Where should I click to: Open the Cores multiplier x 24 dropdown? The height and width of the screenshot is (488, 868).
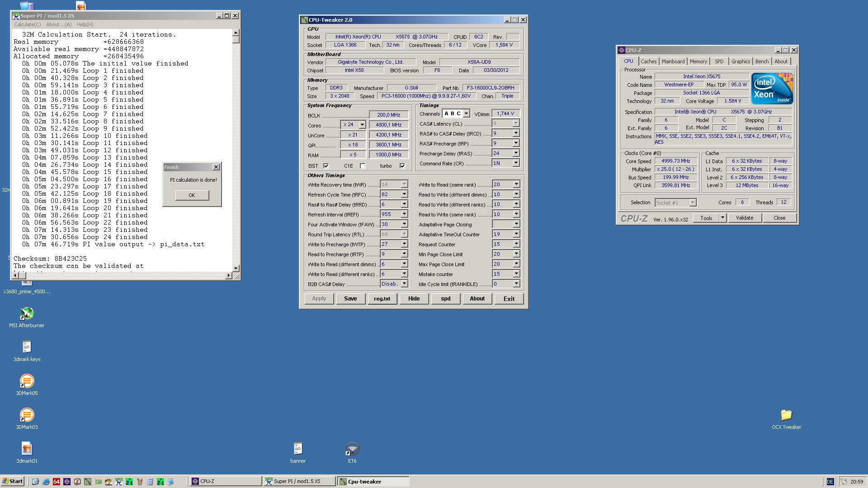coord(362,125)
